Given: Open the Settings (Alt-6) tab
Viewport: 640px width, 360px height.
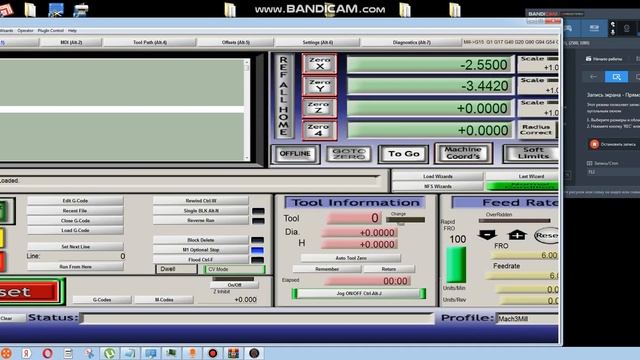Looking at the screenshot, I should coord(318,42).
